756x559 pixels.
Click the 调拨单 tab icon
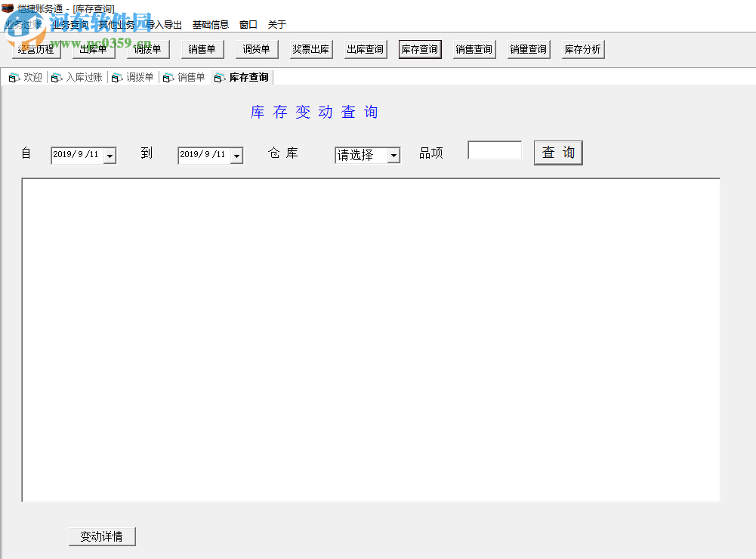coord(117,78)
